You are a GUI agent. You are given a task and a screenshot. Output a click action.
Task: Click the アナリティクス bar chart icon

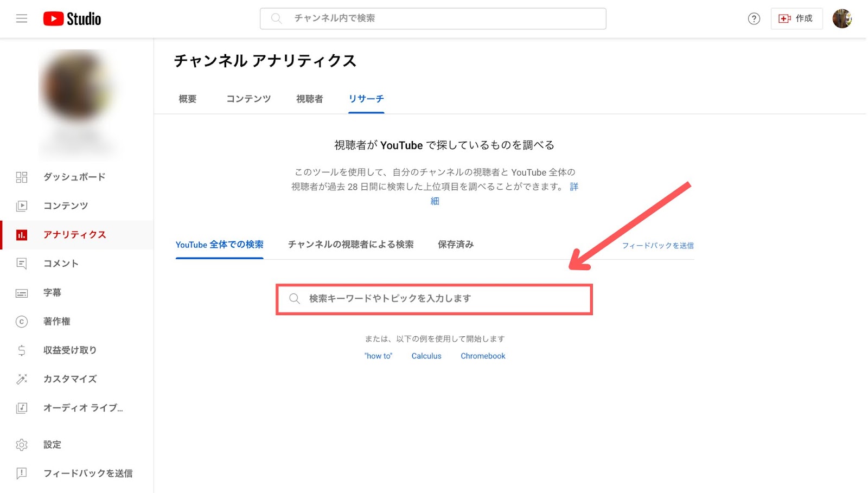(22, 235)
